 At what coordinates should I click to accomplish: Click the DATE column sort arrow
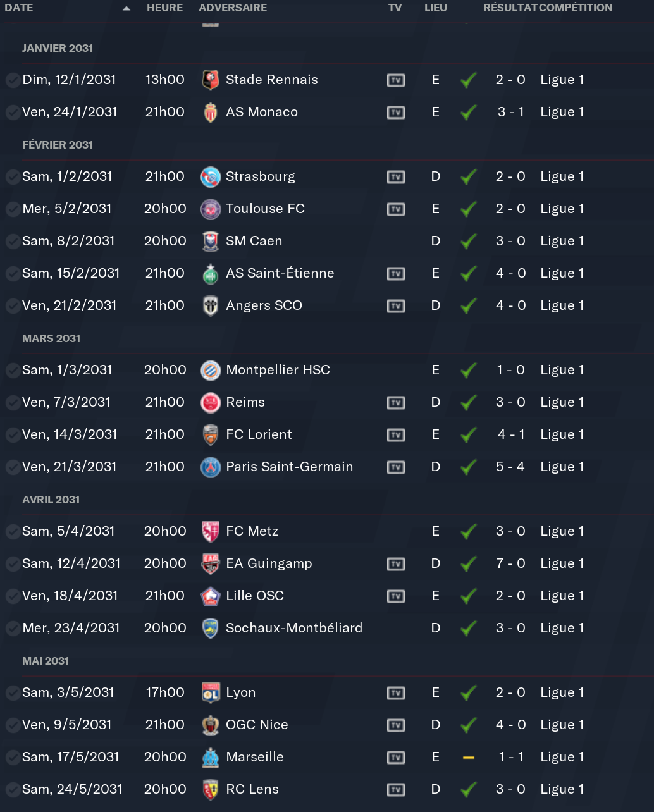click(x=126, y=8)
